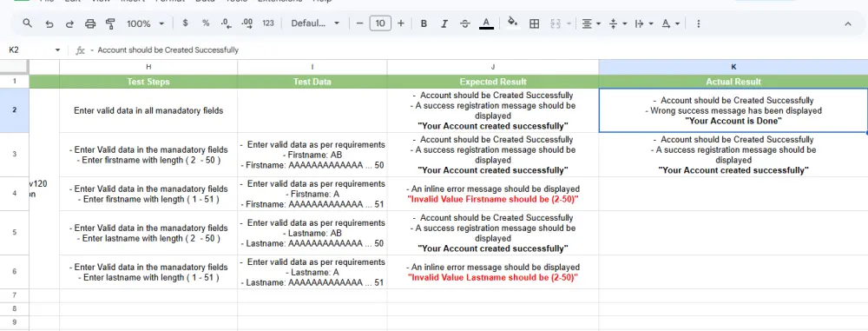The image size is (868, 331).
Task: Select the 'firstname with length ( 1 - 51 )' cell
Action: pos(148,194)
